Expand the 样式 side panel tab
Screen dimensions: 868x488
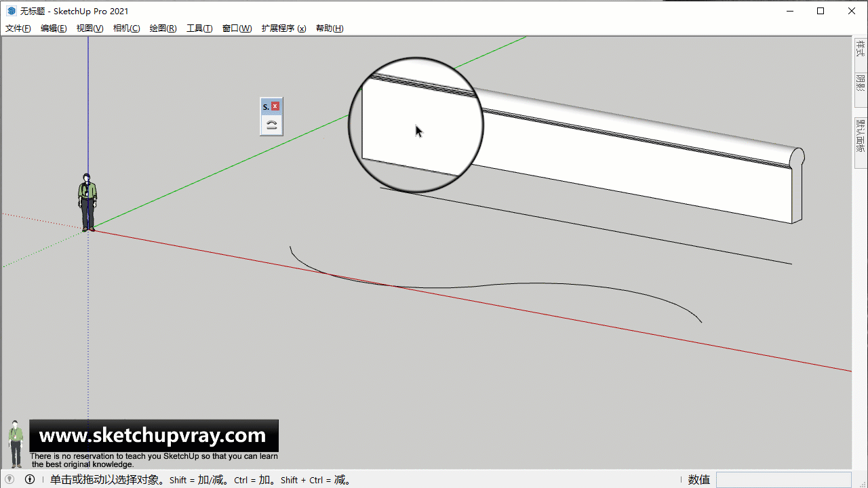click(x=860, y=50)
